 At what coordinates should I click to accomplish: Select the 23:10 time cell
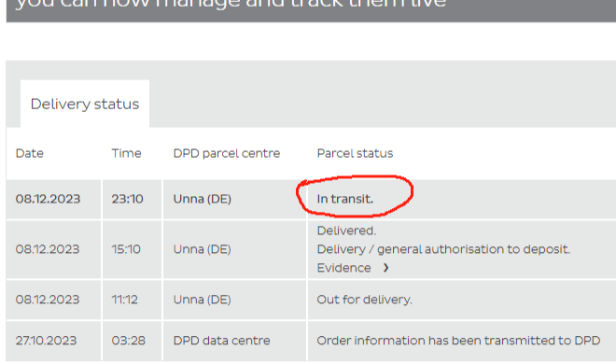(127, 199)
